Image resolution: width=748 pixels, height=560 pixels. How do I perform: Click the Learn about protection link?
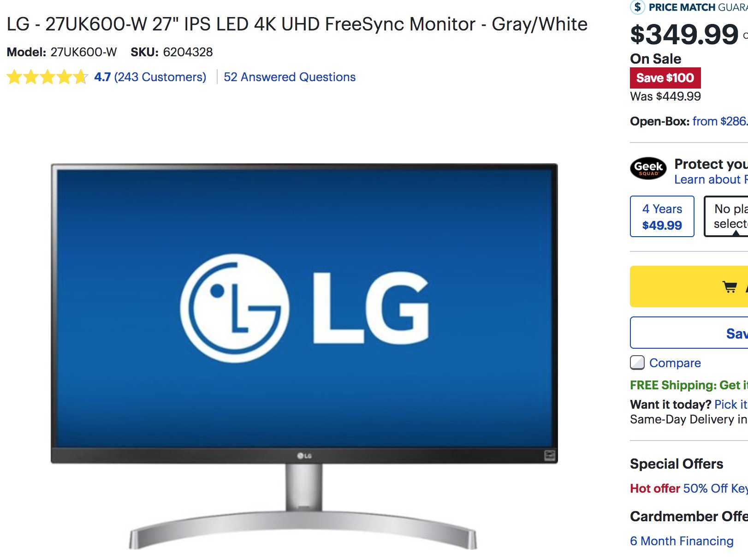[711, 179]
